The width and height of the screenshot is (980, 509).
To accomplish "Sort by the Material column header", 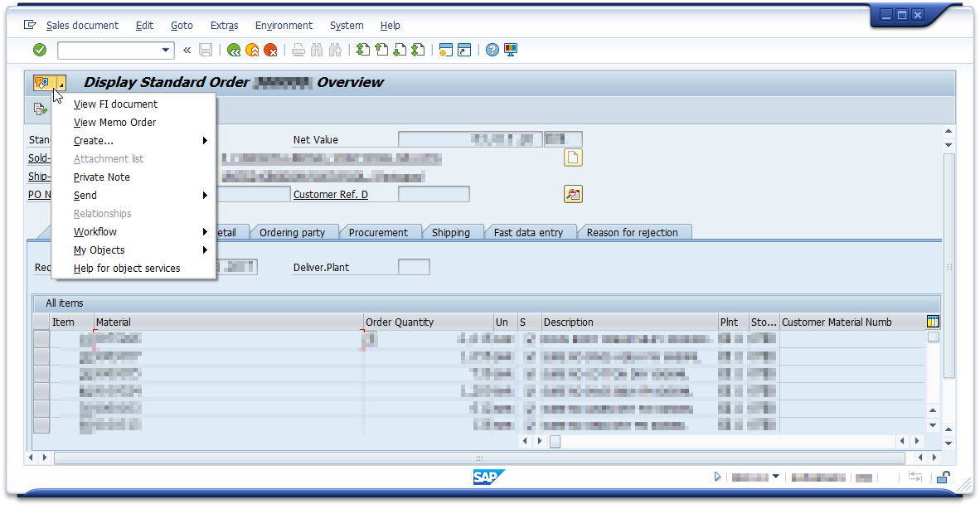I will click(x=228, y=322).
